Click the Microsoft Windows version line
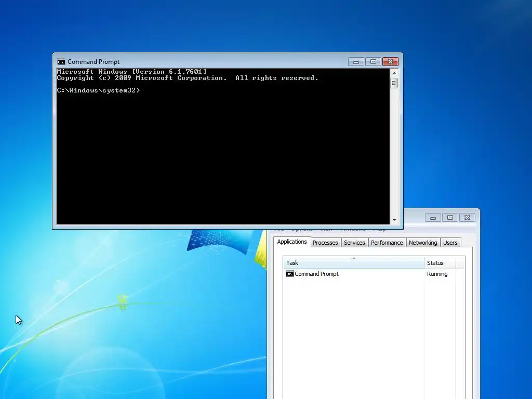The image size is (532, 399). pos(131,72)
